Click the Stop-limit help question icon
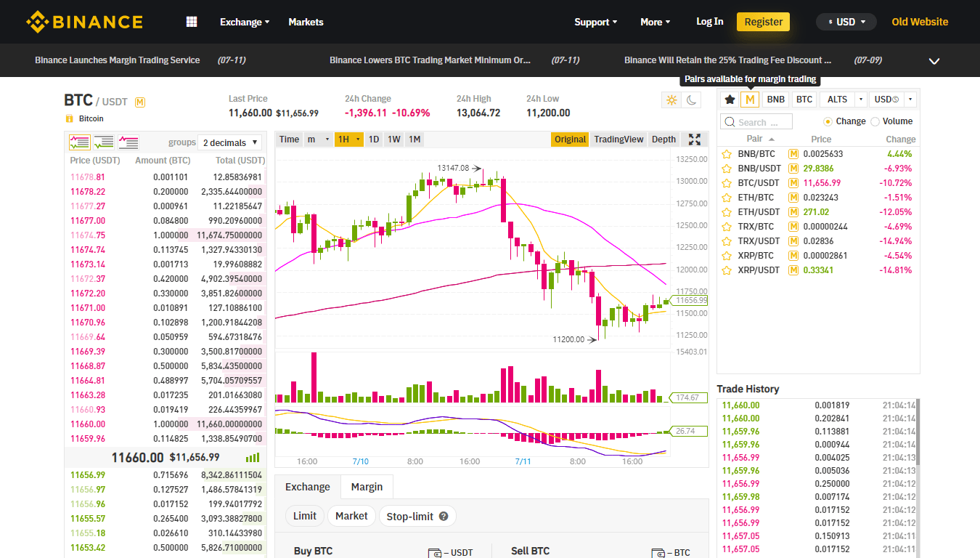 pyautogui.click(x=444, y=517)
